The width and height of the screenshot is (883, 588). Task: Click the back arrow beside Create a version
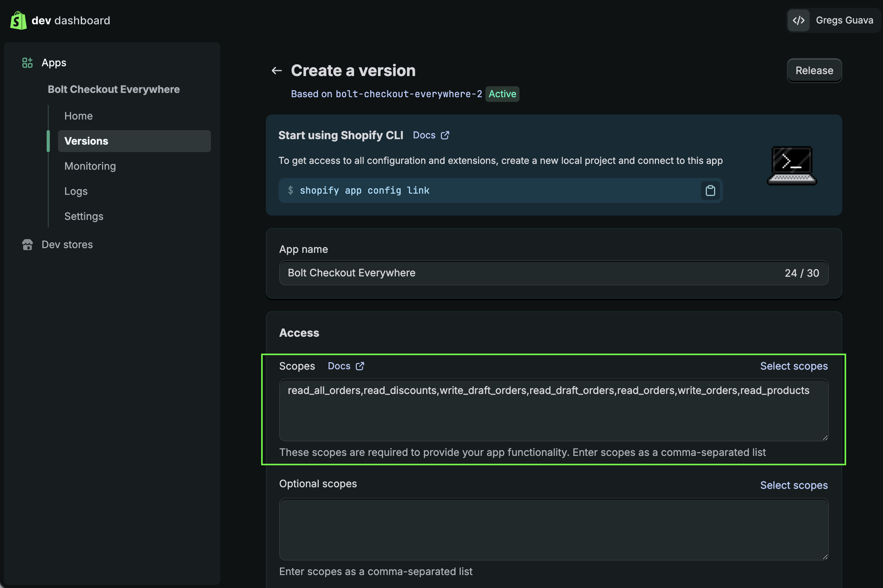pos(277,71)
